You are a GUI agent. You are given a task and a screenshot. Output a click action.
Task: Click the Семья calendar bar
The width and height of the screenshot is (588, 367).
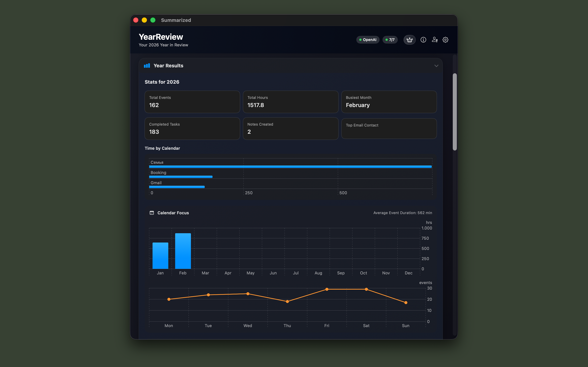coord(290,167)
